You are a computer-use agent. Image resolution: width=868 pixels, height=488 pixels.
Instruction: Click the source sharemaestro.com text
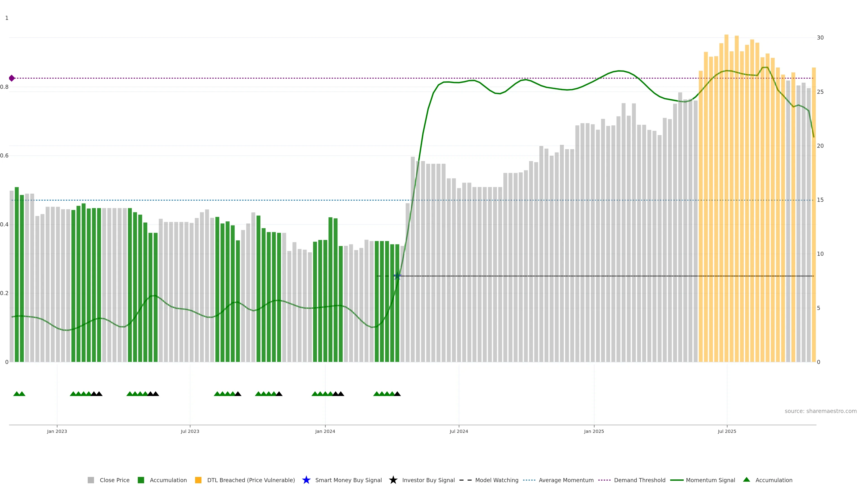point(820,411)
